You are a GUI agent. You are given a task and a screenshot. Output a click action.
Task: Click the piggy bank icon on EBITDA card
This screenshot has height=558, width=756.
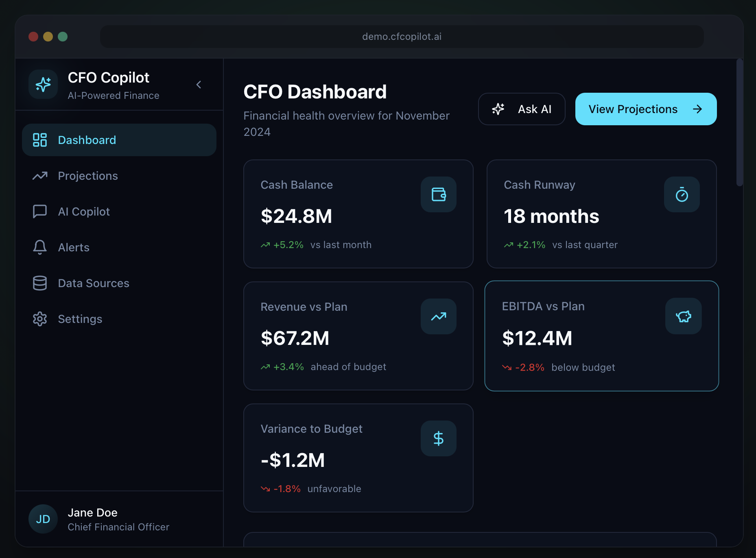click(x=683, y=316)
